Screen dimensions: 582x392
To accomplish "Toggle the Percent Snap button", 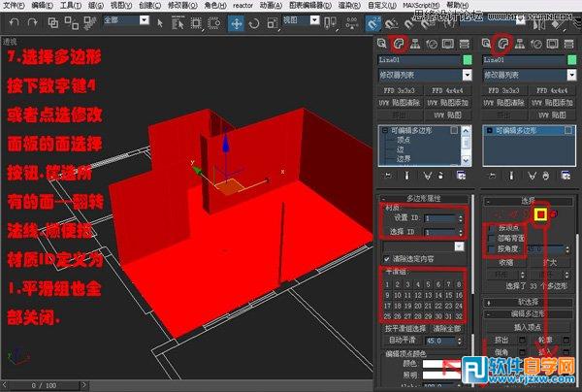I will (x=408, y=25).
